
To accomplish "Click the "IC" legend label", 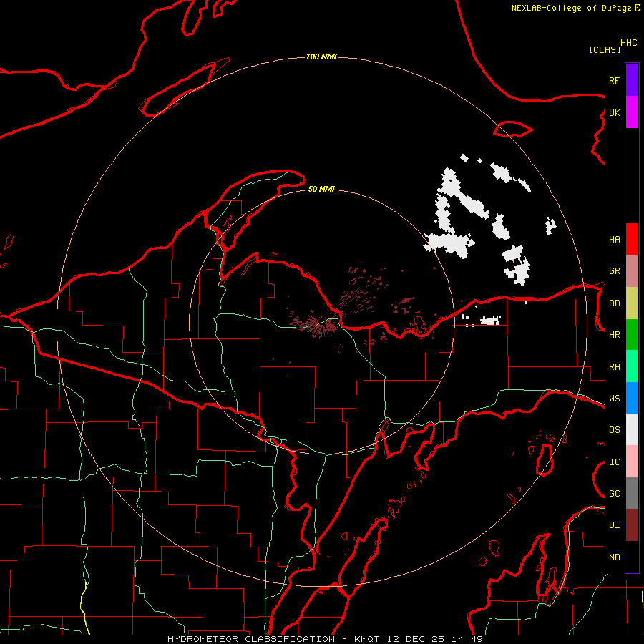I will click(x=614, y=462).
